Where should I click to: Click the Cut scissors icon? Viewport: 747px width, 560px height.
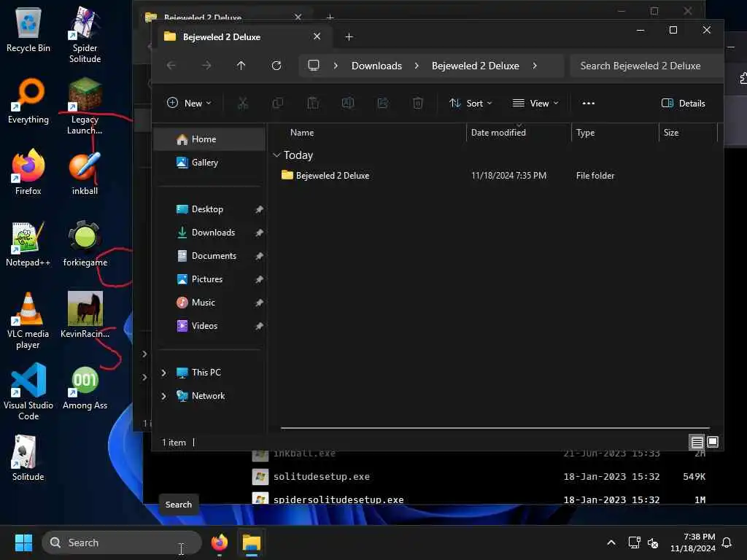pos(243,103)
